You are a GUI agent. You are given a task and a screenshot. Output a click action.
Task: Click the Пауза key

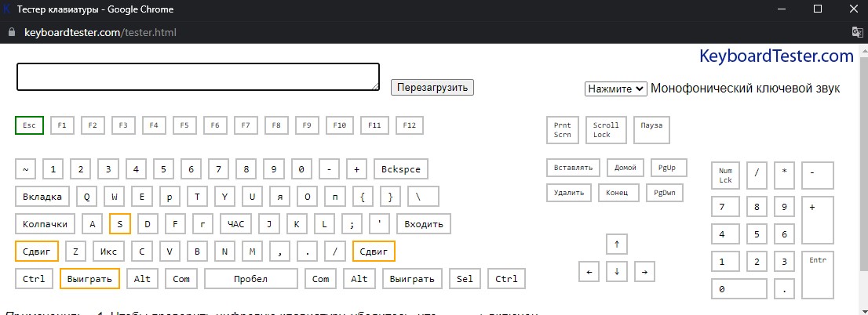click(x=651, y=130)
